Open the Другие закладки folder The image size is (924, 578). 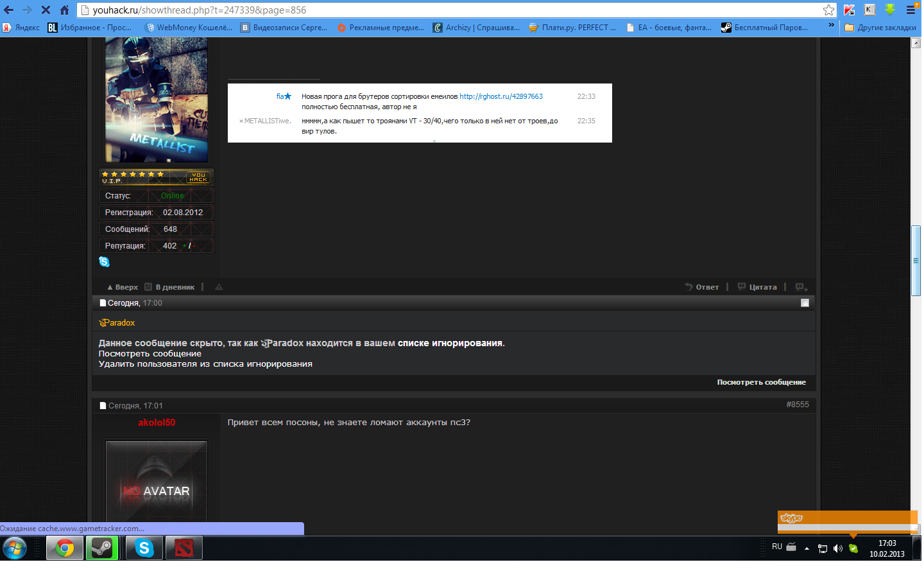(x=880, y=28)
